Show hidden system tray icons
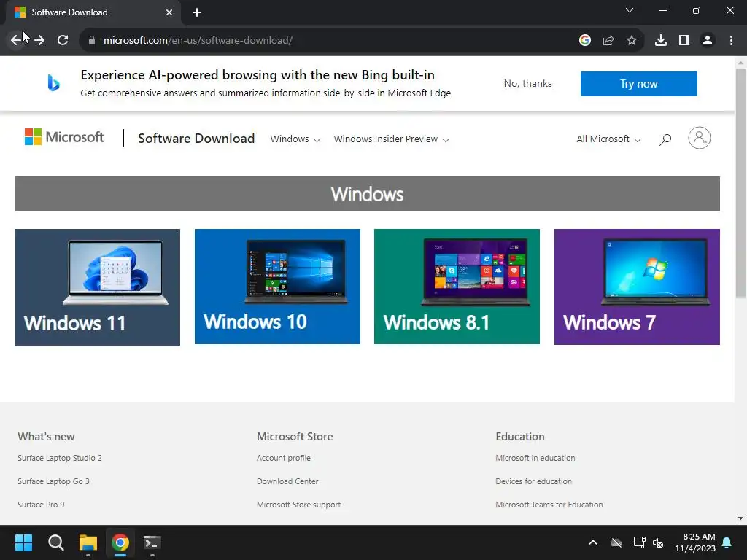 [x=592, y=542]
